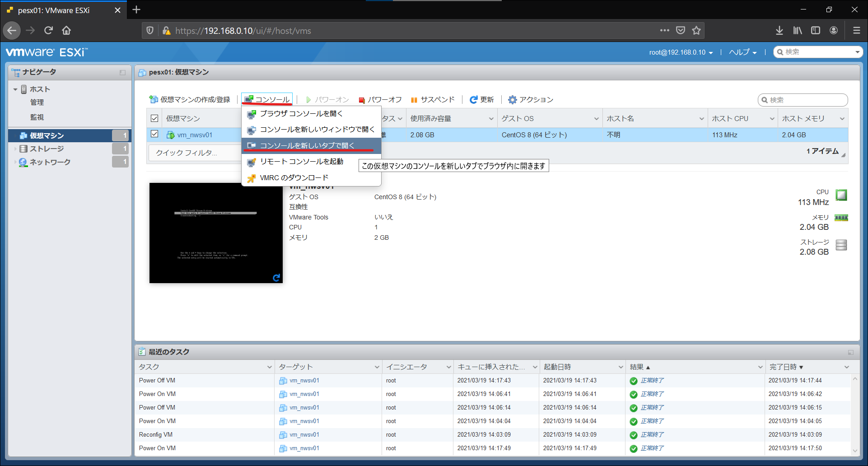
Task: Select リモート コンソールを起動 menu item
Action: pos(312,162)
